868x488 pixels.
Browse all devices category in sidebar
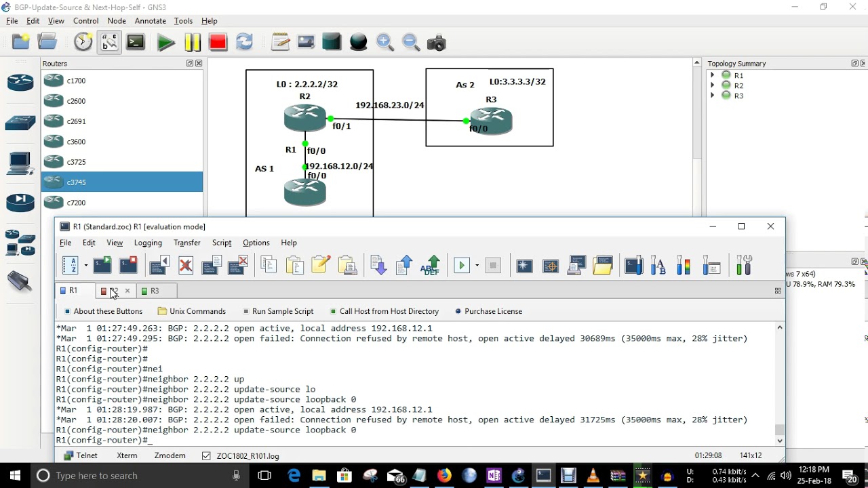[20, 243]
